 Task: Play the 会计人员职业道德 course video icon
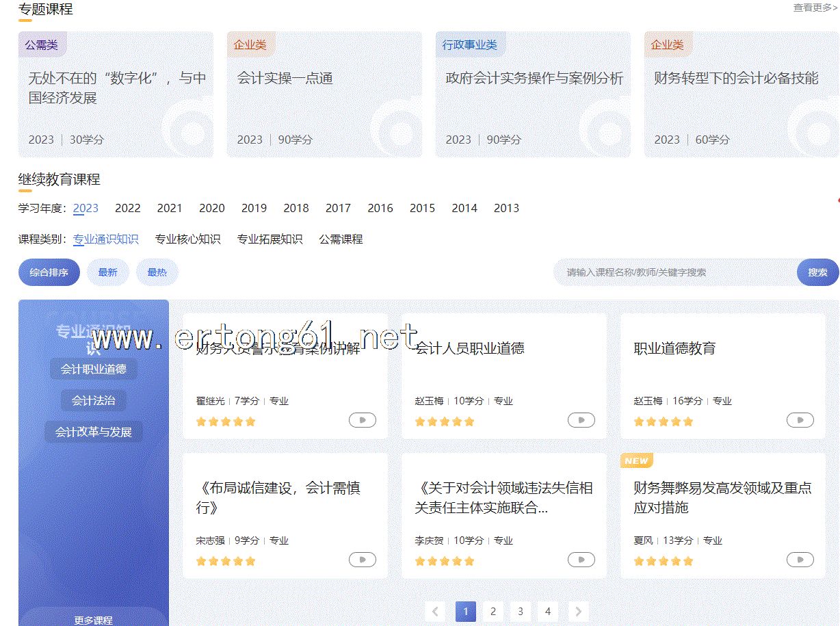(581, 420)
